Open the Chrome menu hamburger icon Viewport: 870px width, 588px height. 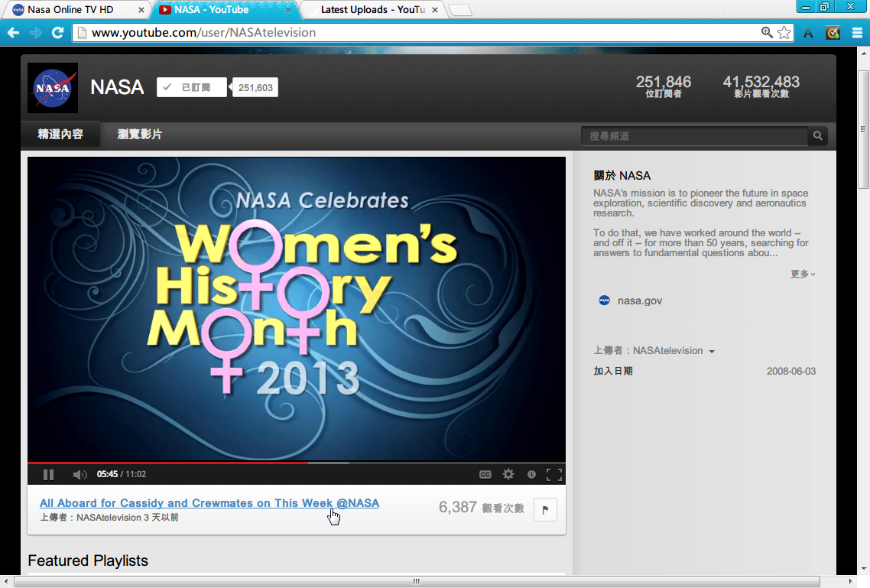pos(857,33)
